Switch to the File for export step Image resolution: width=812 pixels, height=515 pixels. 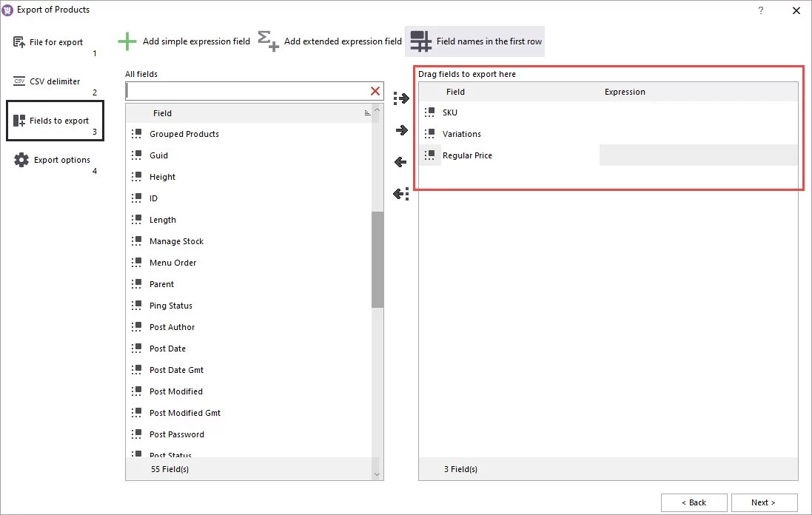tap(50, 42)
